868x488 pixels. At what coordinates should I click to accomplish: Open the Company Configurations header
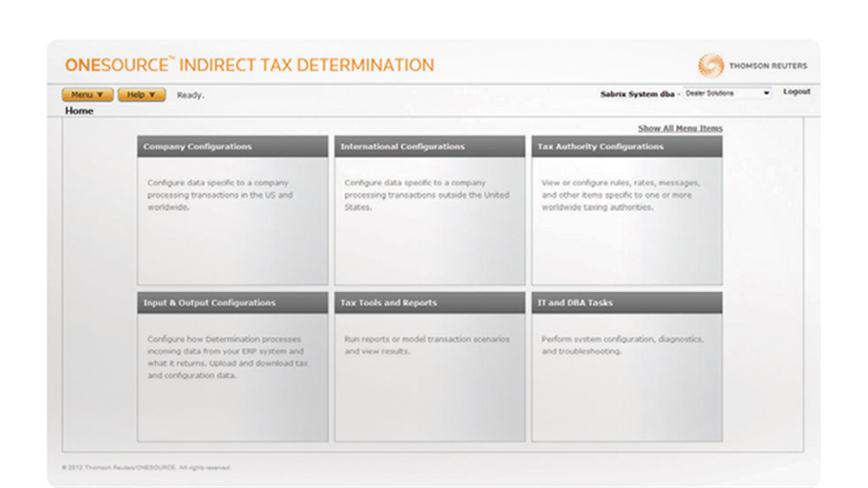[233, 146]
